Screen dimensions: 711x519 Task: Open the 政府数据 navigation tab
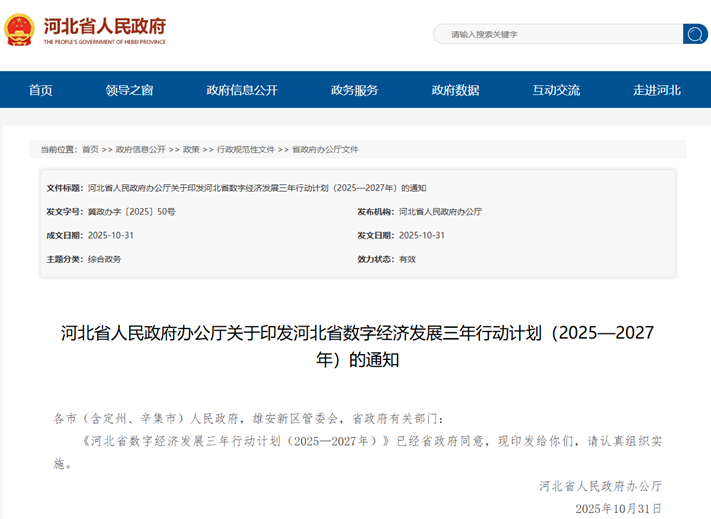coord(455,90)
